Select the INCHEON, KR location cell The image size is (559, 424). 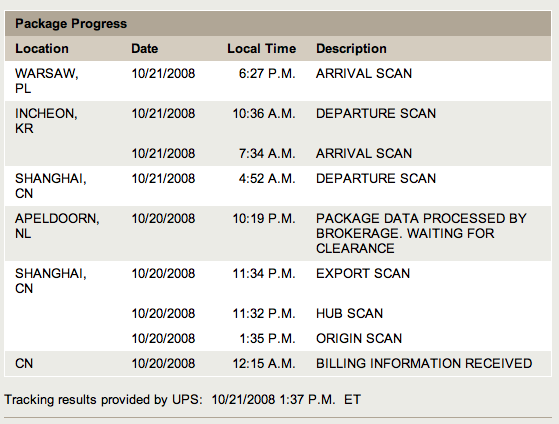coord(46,121)
